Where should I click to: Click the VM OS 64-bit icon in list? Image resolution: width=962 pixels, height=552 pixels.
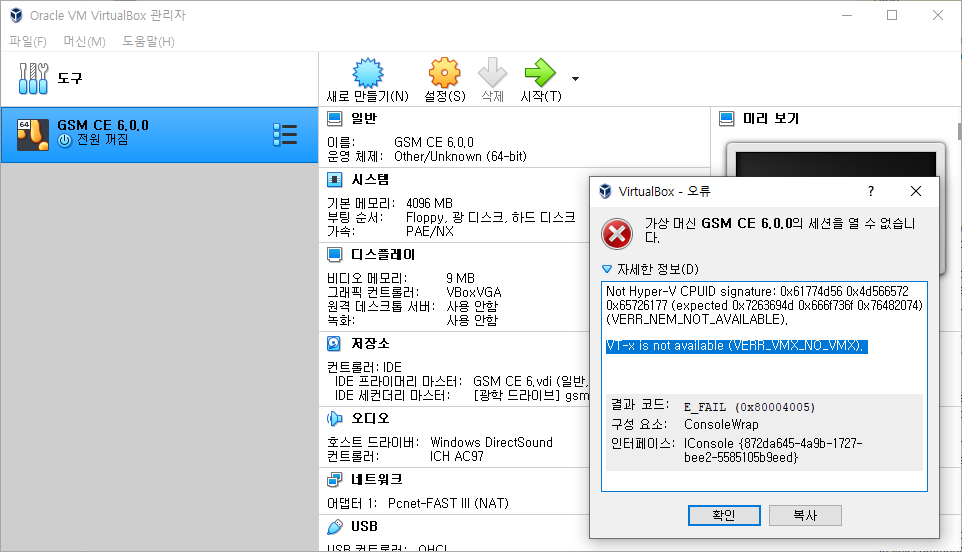[33, 135]
